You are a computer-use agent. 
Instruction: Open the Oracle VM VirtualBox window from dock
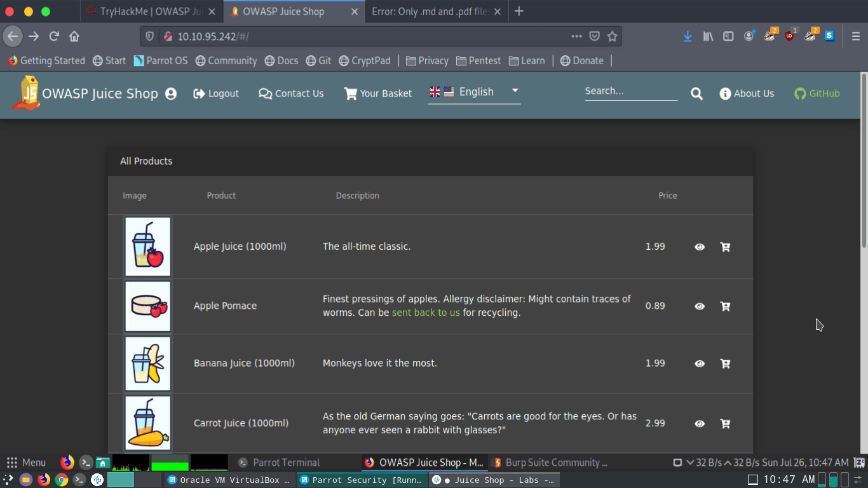coord(229,480)
